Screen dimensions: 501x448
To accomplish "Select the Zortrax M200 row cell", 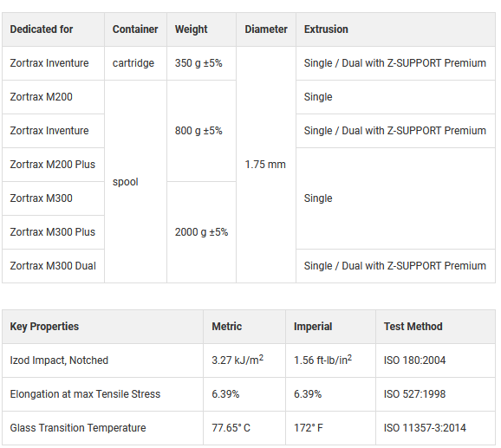I will pyautogui.click(x=53, y=97).
